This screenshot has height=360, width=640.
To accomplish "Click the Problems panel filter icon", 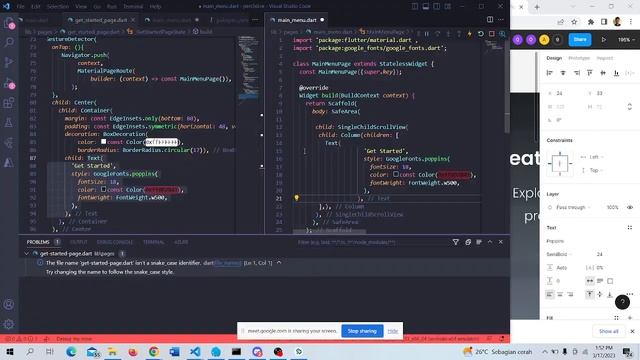I will click(456, 242).
